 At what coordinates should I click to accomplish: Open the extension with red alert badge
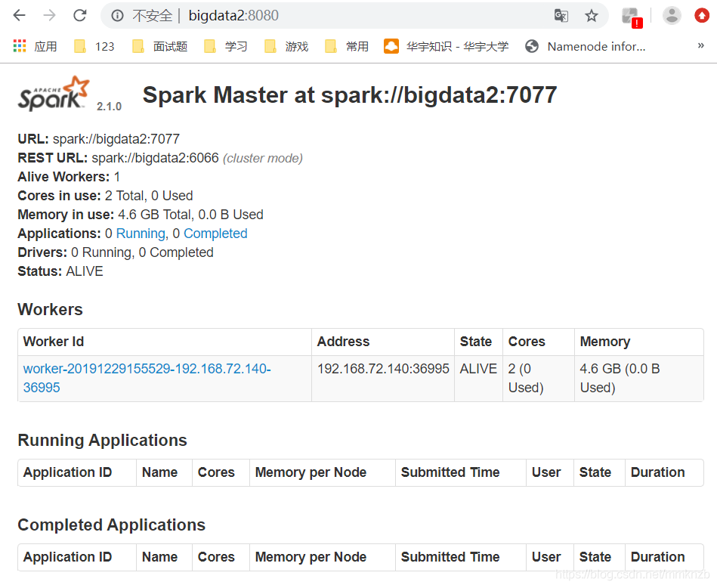point(632,17)
